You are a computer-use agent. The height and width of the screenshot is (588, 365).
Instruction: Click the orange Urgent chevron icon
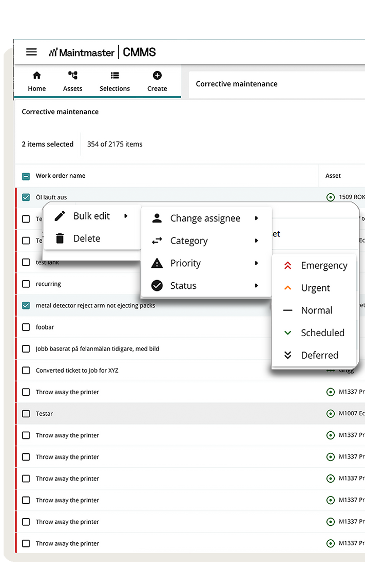pyautogui.click(x=287, y=288)
